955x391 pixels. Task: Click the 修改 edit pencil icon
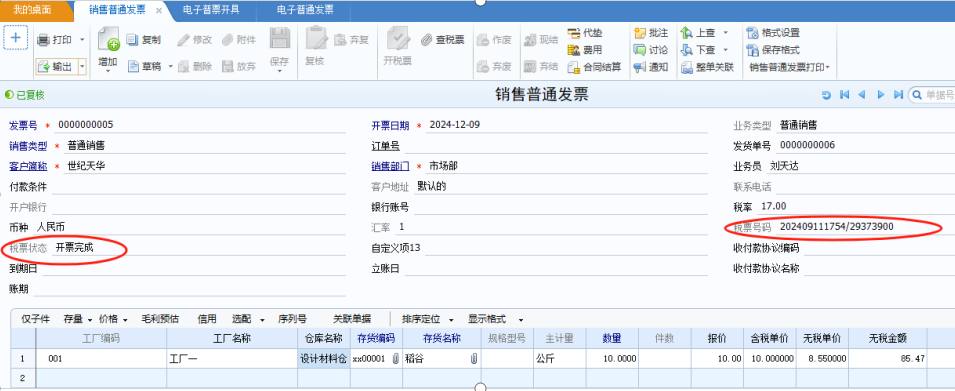[x=183, y=40]
